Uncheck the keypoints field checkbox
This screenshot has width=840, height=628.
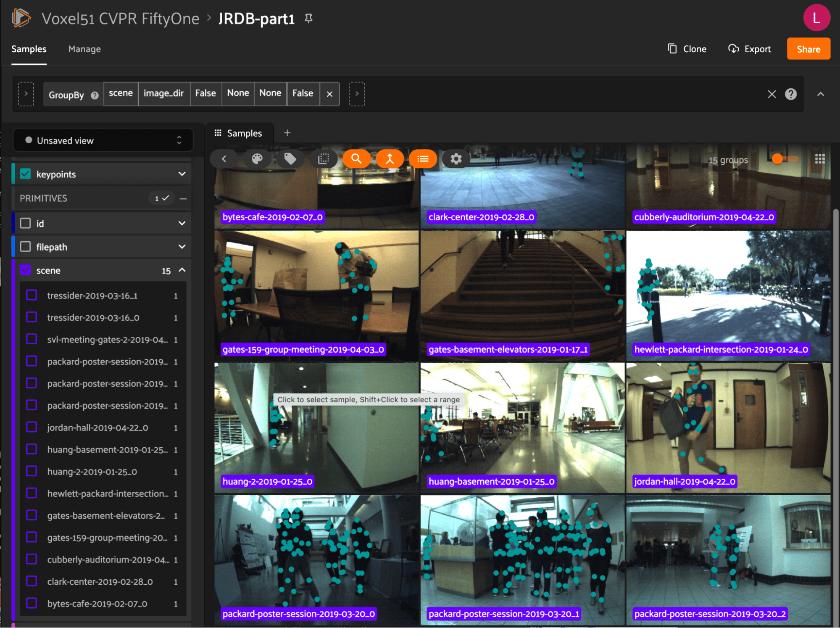click(x=26, y=174)
